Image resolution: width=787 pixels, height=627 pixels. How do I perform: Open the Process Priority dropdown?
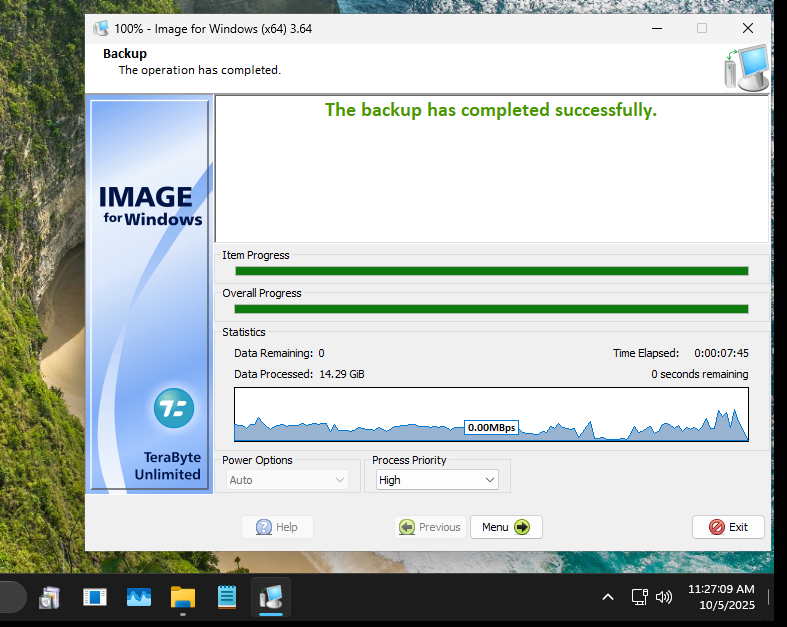pos(437,480)
